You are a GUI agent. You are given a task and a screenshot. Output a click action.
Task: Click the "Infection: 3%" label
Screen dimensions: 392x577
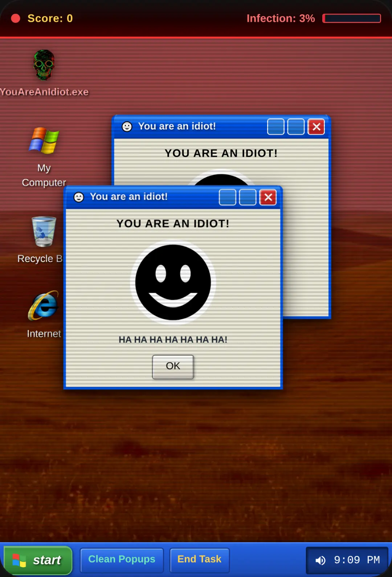(x=281, y=19)
